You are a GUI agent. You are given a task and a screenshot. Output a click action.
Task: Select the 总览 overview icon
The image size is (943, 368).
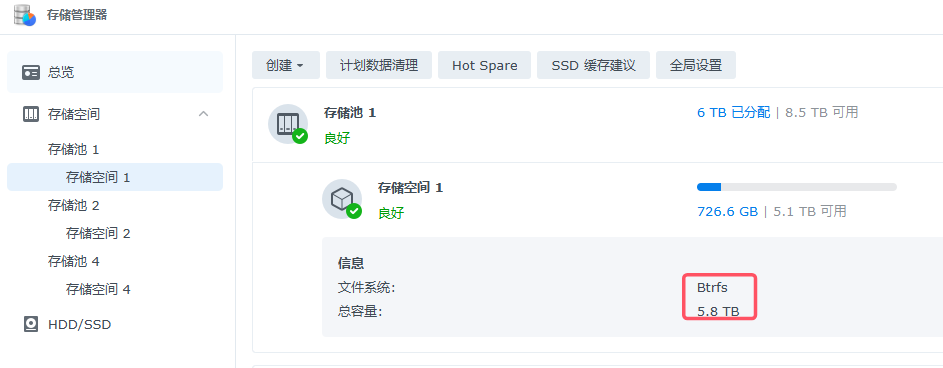(31, 73)
